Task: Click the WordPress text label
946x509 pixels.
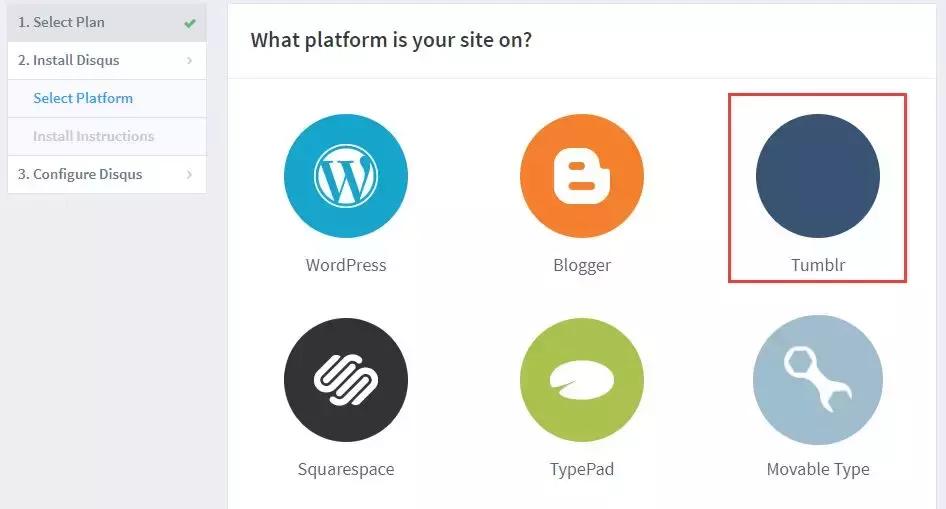Action: [x=346, y=265]
